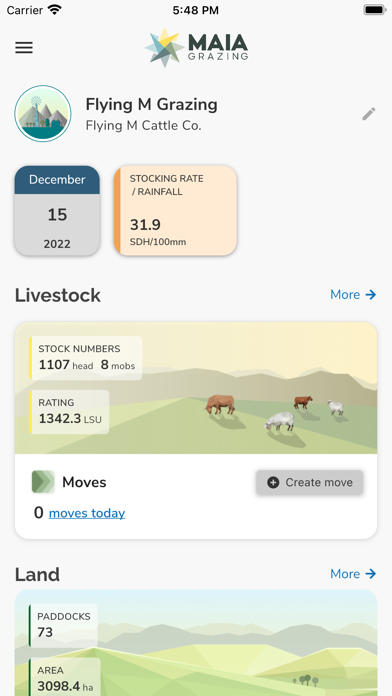Image resolution: width=392 pixels, height=696 pixels.
Task: Tap the arrow beside Livestock More
Action: [x=371, y=295]
